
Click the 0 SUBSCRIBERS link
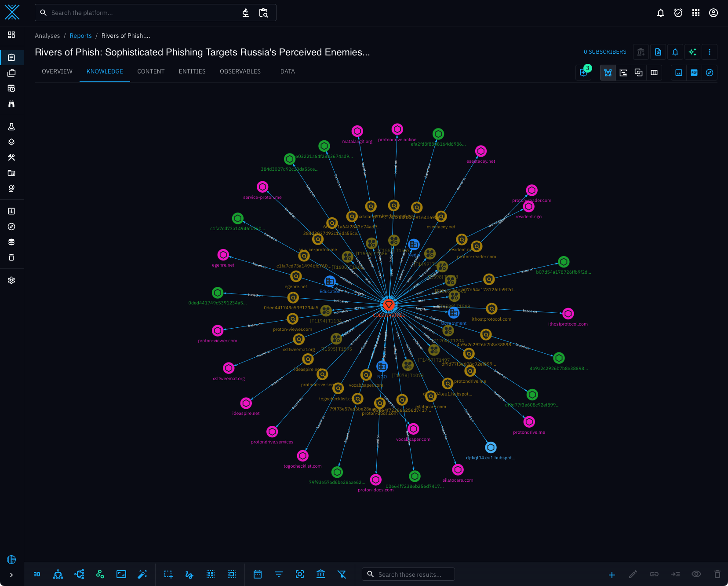click(605, 52)
